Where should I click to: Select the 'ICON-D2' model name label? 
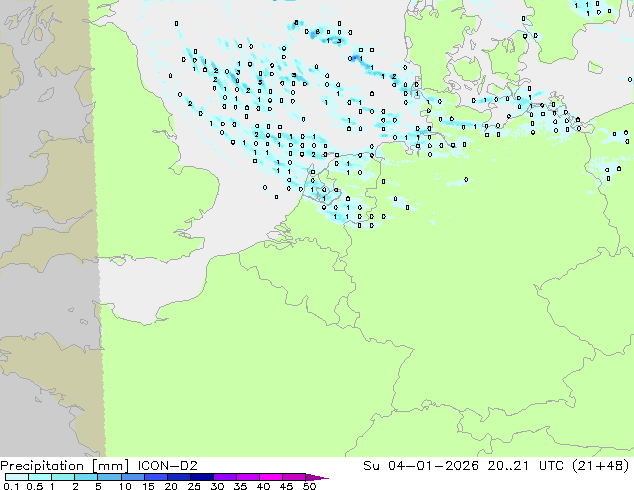pyautogui.click(x=167, y=466)
